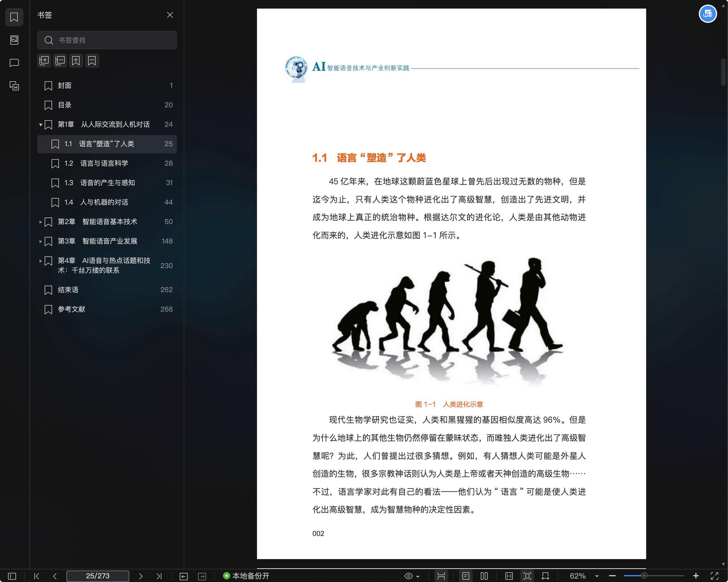Go to bookmark 1.4 人与机器的对话
The height and width of the screenshot is (582, 728).
pyautogui.click(x=107, y=202)
